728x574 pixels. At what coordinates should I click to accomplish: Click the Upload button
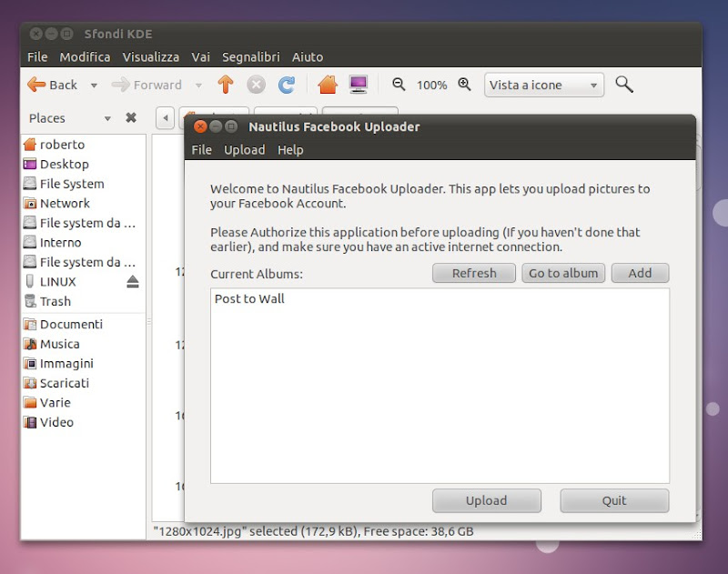click(487, 500)
